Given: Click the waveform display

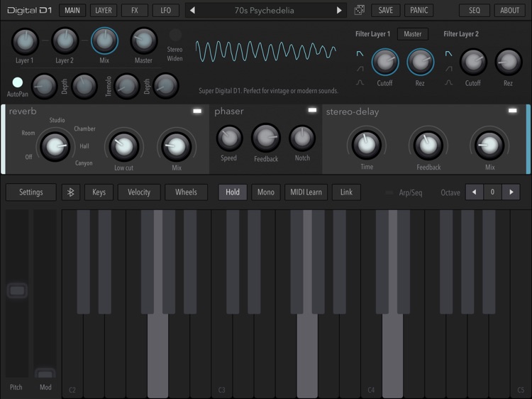Looking at the screenshot, I should (x=266, y=52).
